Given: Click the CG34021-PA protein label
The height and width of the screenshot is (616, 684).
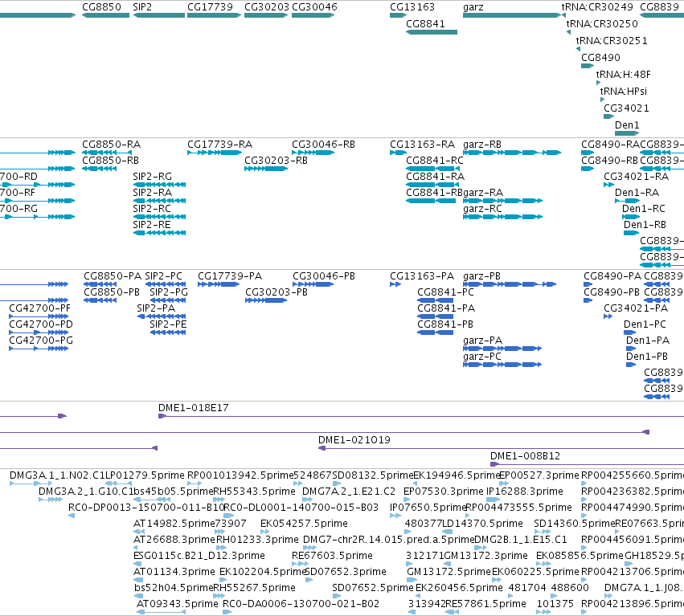Looking at the screenshot, I should coord(636,308).
